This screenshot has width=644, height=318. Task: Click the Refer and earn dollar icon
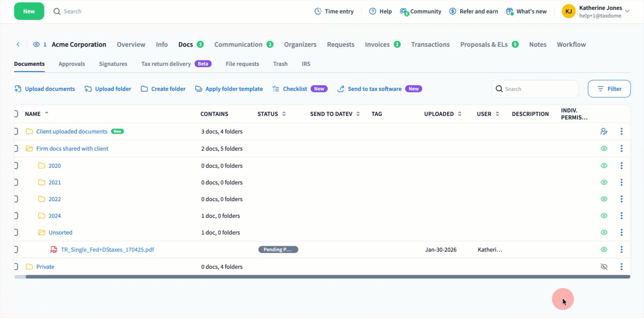click(x=453, y=11)
